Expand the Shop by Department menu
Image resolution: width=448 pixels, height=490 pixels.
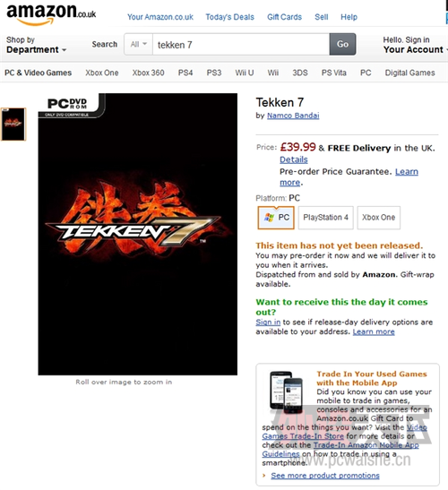click(x=36, y=45)
